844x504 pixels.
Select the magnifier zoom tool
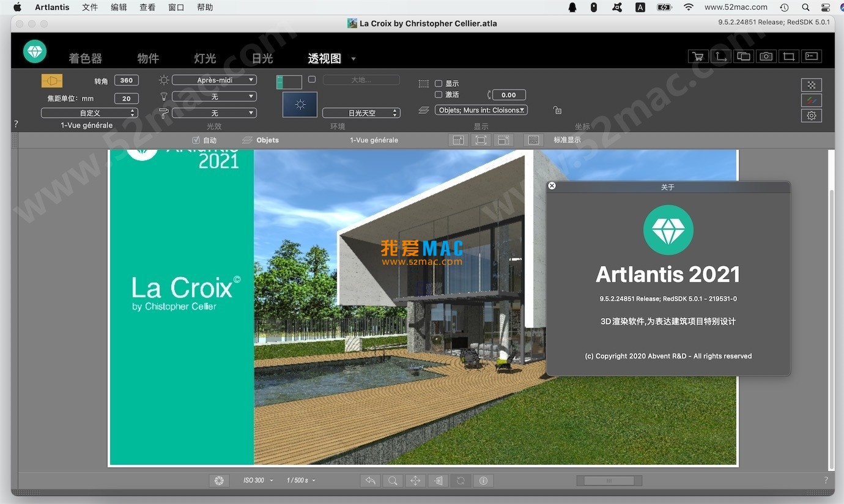click(x=393, y=481)
